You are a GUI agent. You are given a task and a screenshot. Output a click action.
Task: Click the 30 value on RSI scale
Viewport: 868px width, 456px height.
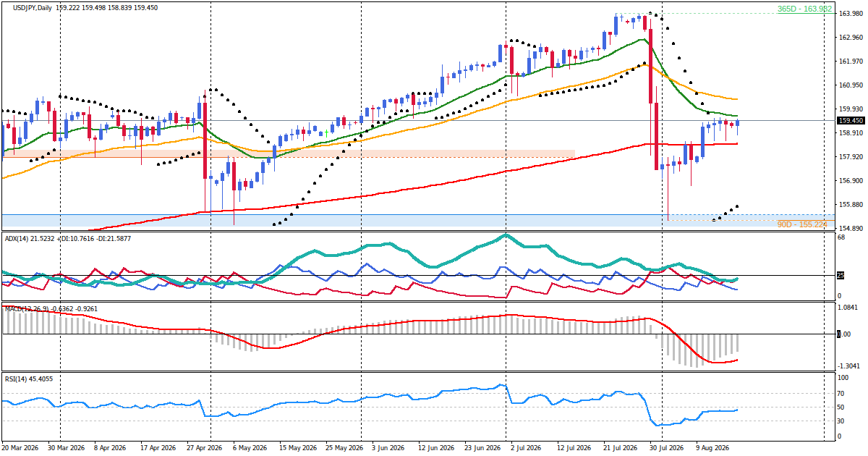[841, 421]
